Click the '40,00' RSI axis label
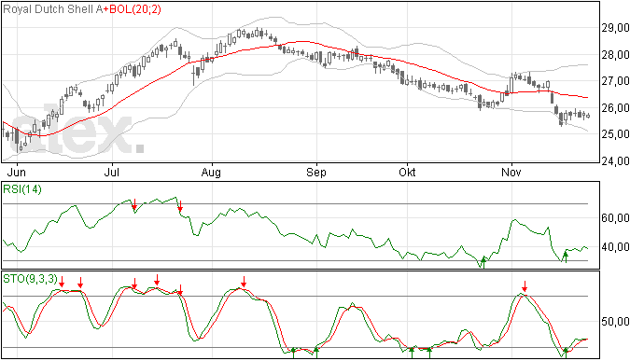644x361 pixels. point(616,247)
